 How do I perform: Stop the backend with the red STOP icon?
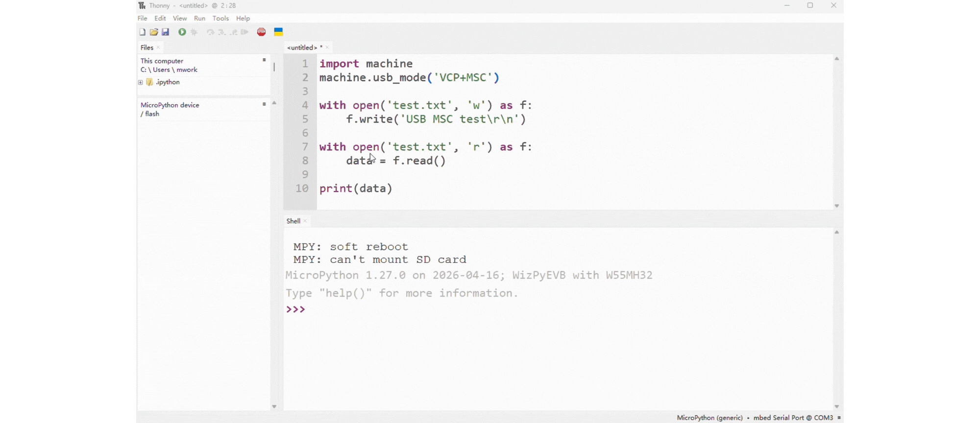(262, 32)
